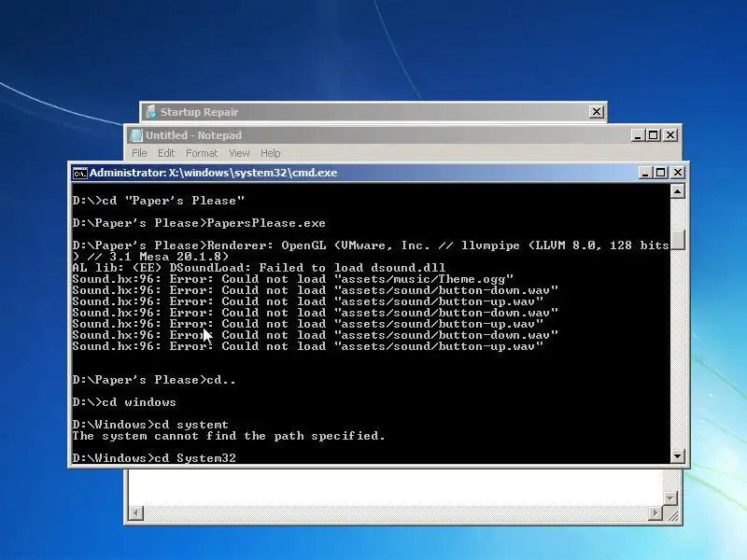Click Notepad vertical scroll down arrow

point(670,498)
